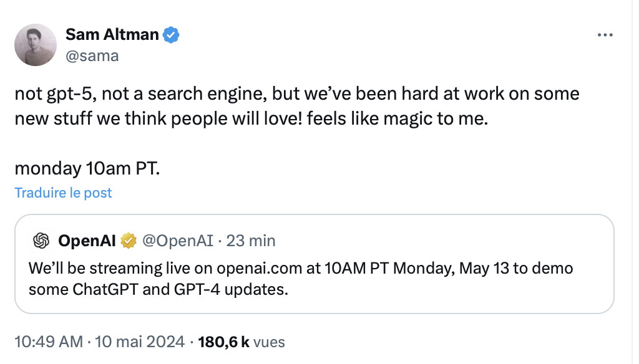The height and width of the screenshot is (364, 639).
Task: Open the three-dot more options menu
Action: (605, 36)
